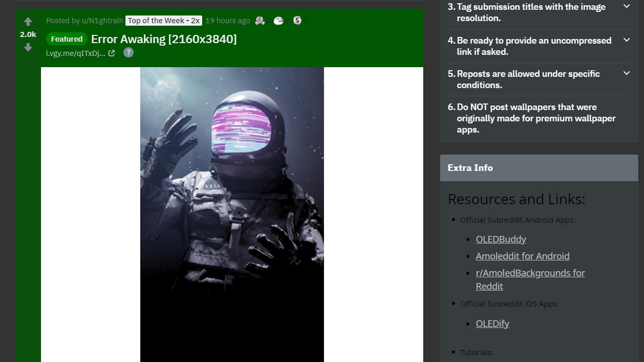Viewport: 644px width, 362px height.
Task: Click the first award icon after timestamp
Action: coord(260,21)
